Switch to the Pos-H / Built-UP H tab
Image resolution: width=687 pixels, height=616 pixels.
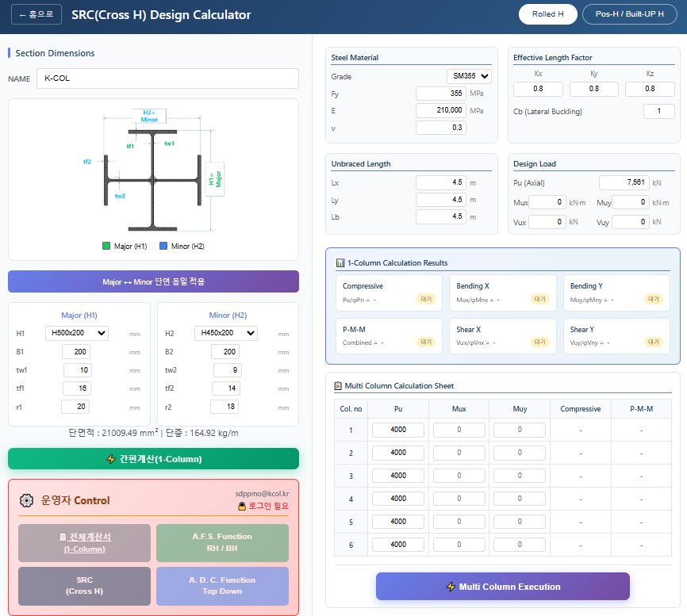630,14
